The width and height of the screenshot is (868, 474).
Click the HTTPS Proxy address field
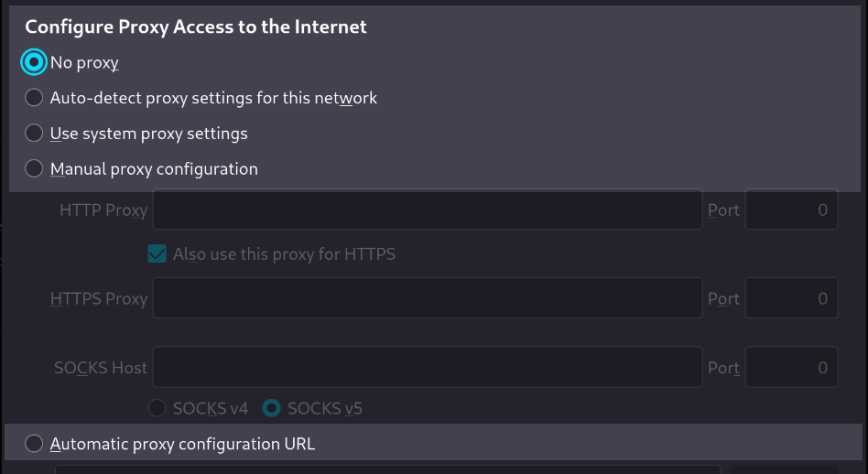tap(427, 298)
